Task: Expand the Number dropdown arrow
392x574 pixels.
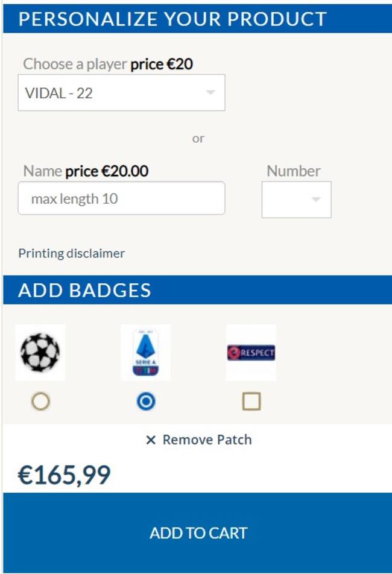Action: (x=315, y=200)
